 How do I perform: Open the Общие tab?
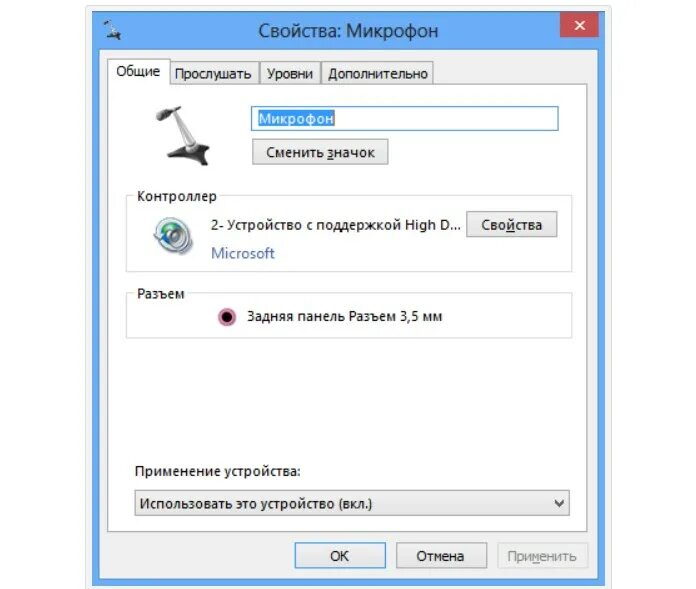pyautogui.click(x=138, y=71)
